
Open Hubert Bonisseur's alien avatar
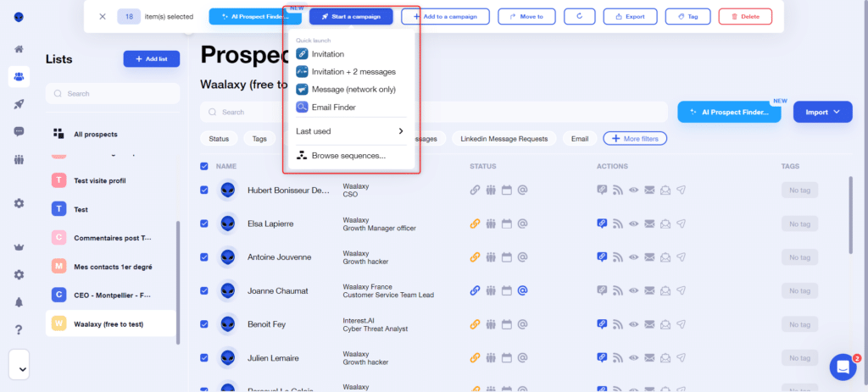[x=227, y=190]
